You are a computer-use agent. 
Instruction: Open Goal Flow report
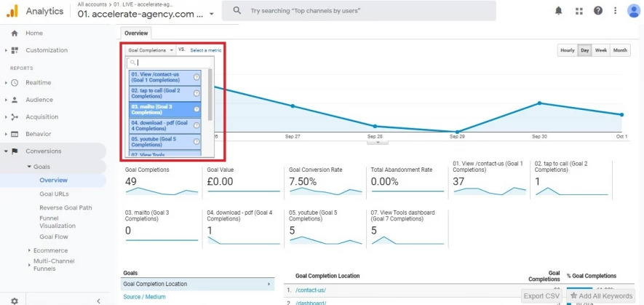(x=54, y=237)
